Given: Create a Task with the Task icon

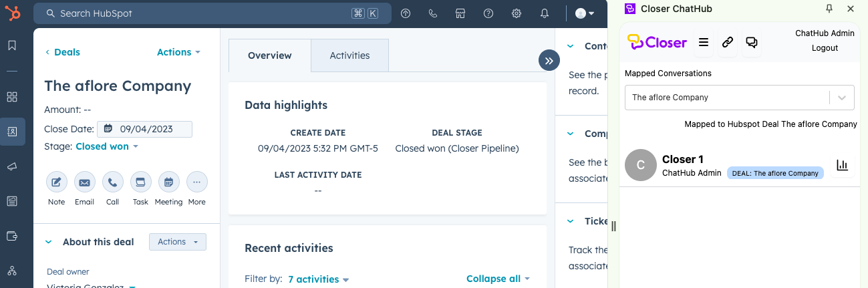Looking at the screenshot, I should click(140, 182).
